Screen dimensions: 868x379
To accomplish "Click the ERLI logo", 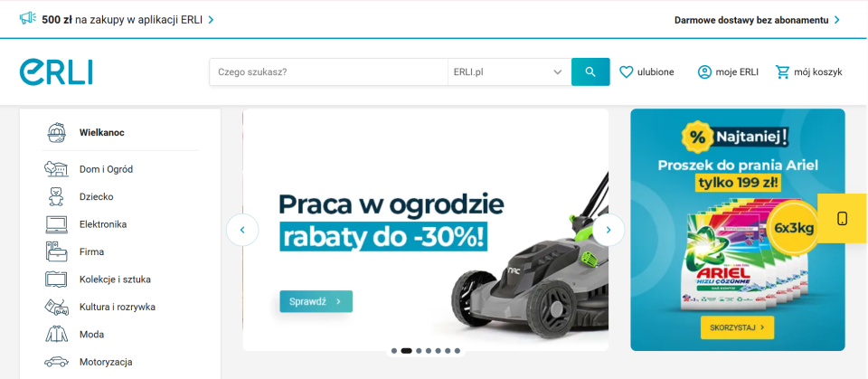I will click(56, 72).
